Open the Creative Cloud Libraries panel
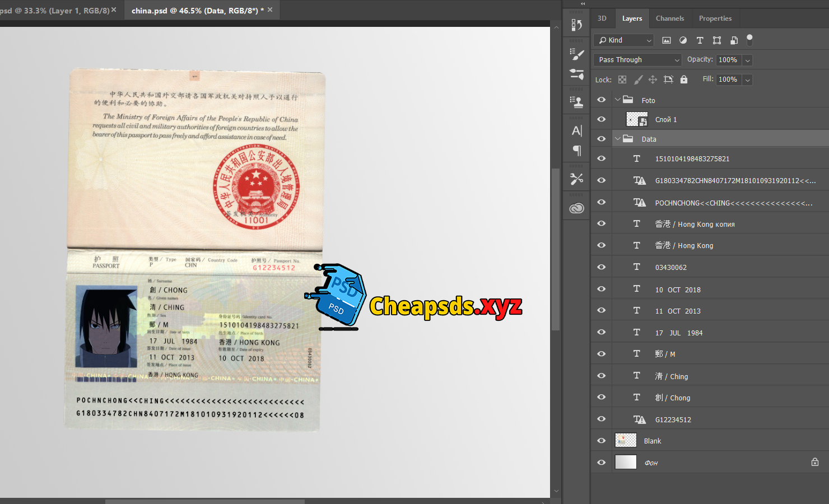 pos(576,208)
